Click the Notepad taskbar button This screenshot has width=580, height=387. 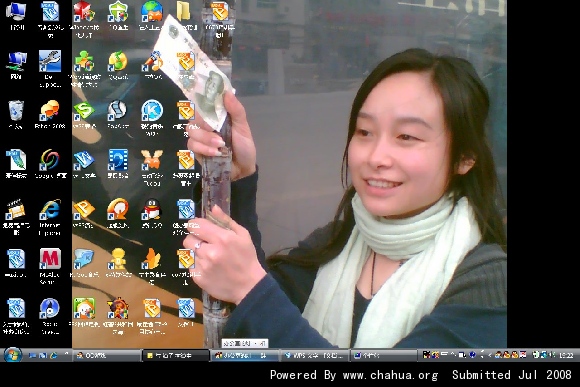[x=176, y=356]
